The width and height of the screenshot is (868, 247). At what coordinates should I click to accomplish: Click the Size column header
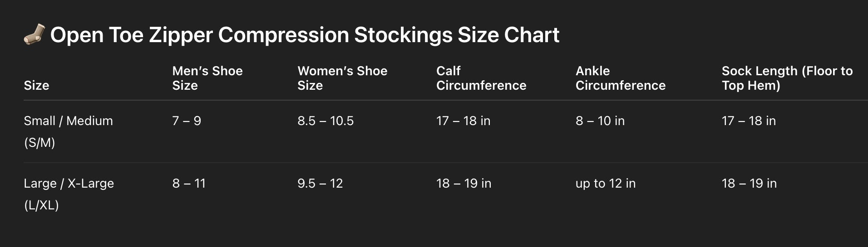pyautogui.click(x=36, y=85)
